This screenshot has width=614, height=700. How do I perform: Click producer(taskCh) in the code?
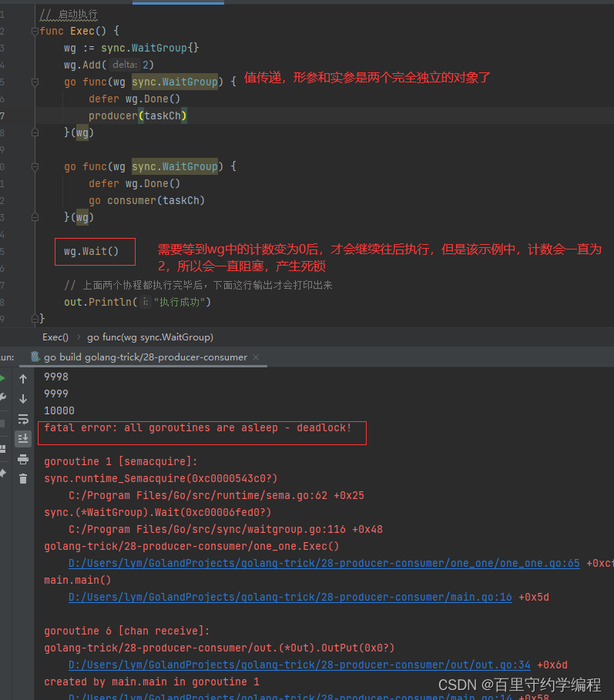pos(138,116)
